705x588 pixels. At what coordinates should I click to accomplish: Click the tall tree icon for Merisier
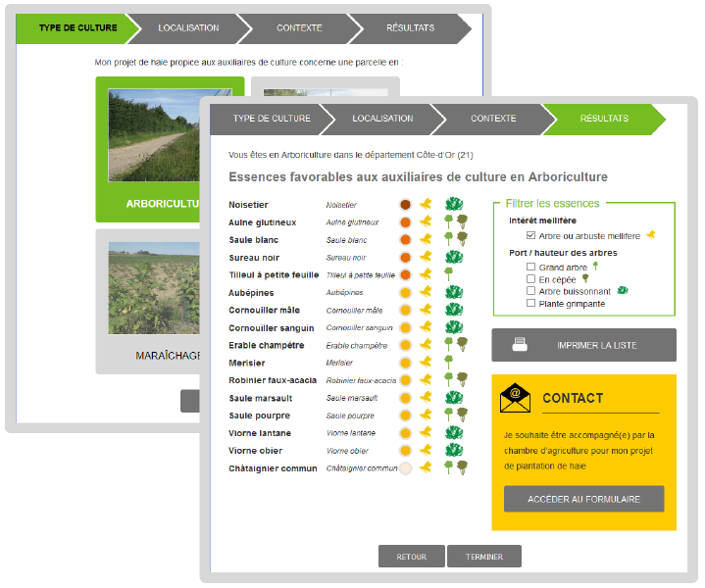(x=448, y=362)
